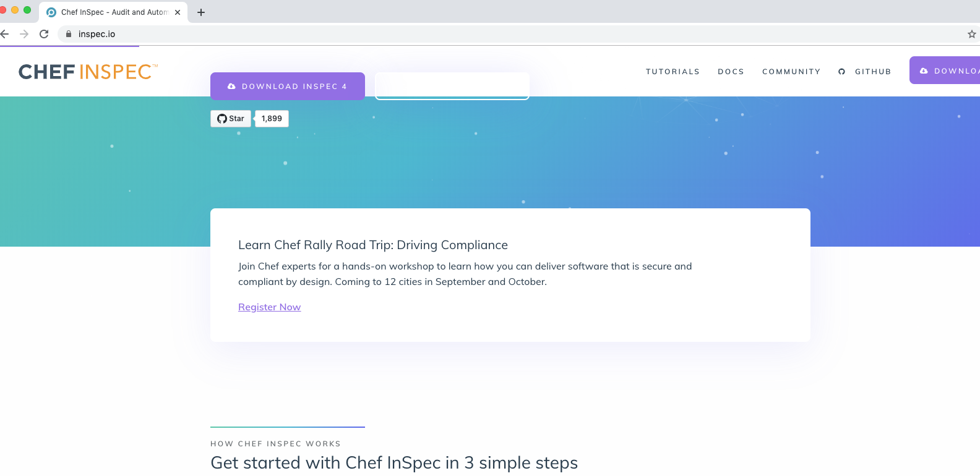Click inside the address bar showing inspec.io
The height and width of the screenshot is (476, 980).
pos(186,34)
